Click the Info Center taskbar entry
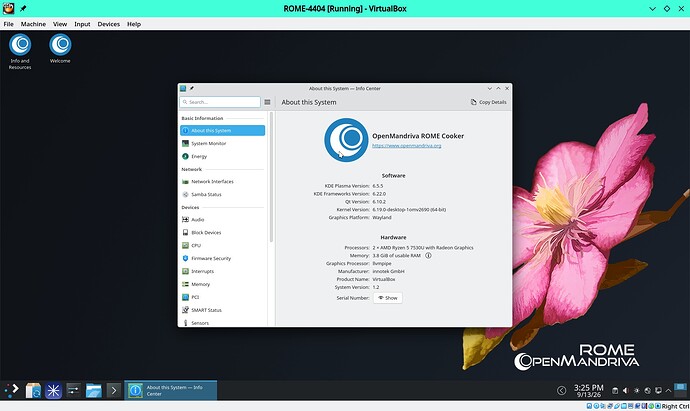 [x=171, y=390]
